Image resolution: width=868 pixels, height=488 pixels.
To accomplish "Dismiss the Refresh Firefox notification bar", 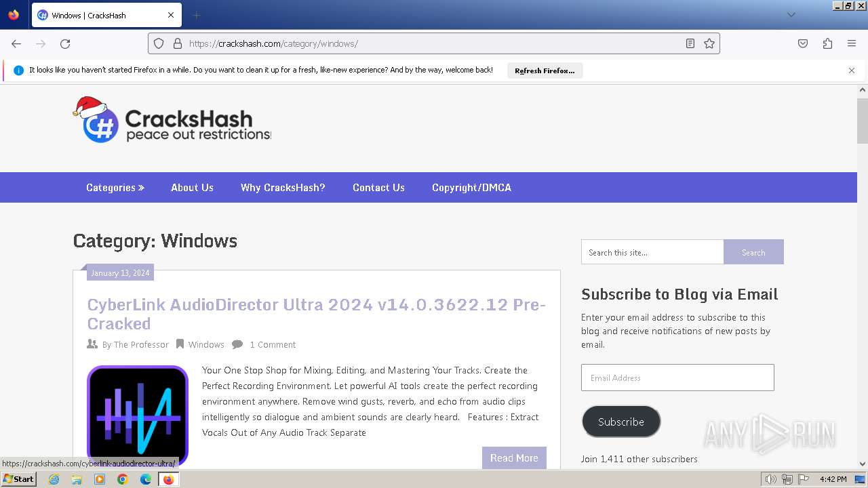I will (852, 70).
